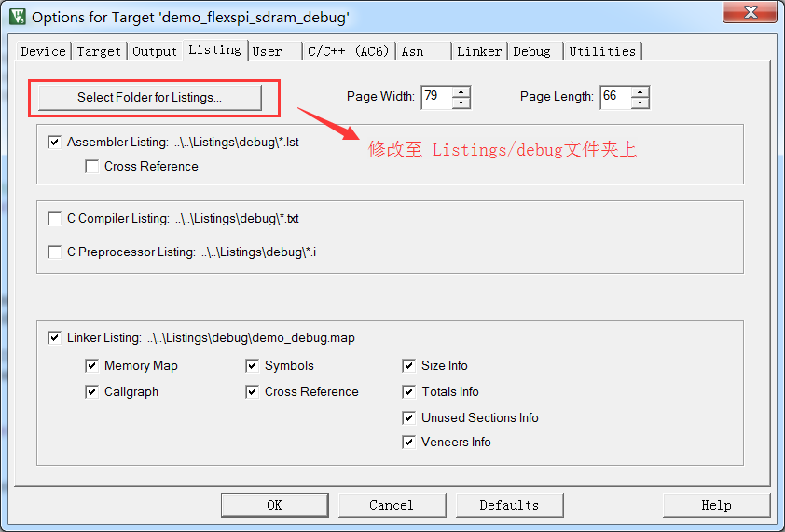The height and width of the screenshot is (532, 785).
Task: Switch to the Linker tab
Action: 479,51
